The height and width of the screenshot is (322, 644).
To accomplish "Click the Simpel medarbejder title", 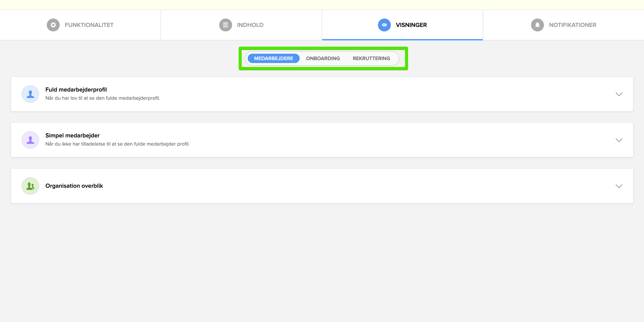I will coord(72,135).
